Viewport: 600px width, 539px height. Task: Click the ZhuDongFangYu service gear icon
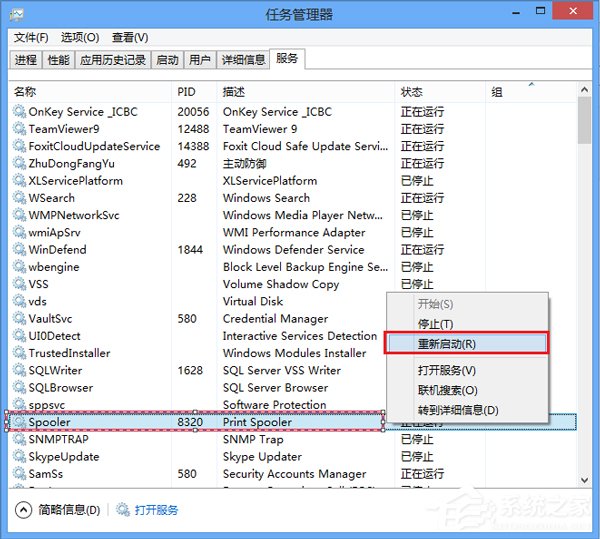tap(20, 163)
